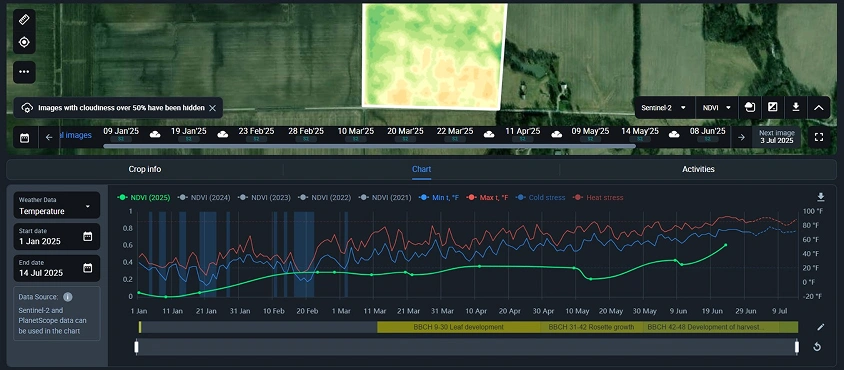The width and height of the screenshot is (844, 370).
Task: Select the 22 Mar'25 image date
Action: click(455, 134)
